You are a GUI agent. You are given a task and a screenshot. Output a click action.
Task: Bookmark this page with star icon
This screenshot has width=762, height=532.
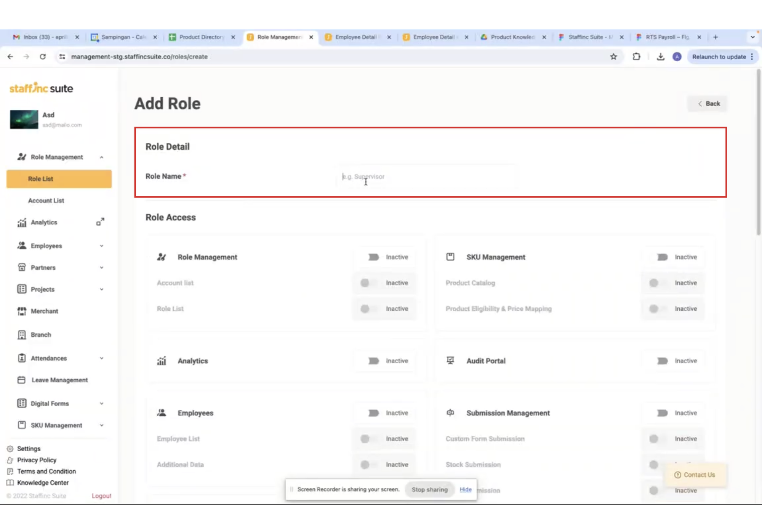coord(613,57)
